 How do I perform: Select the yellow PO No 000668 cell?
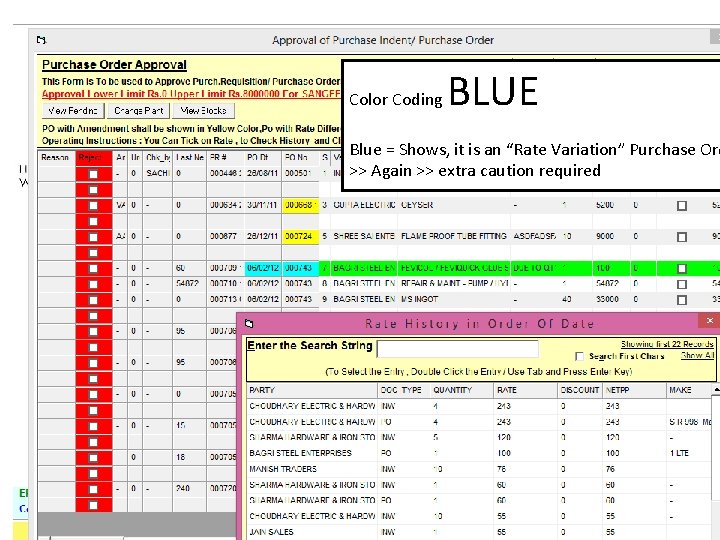coord(300,205)
